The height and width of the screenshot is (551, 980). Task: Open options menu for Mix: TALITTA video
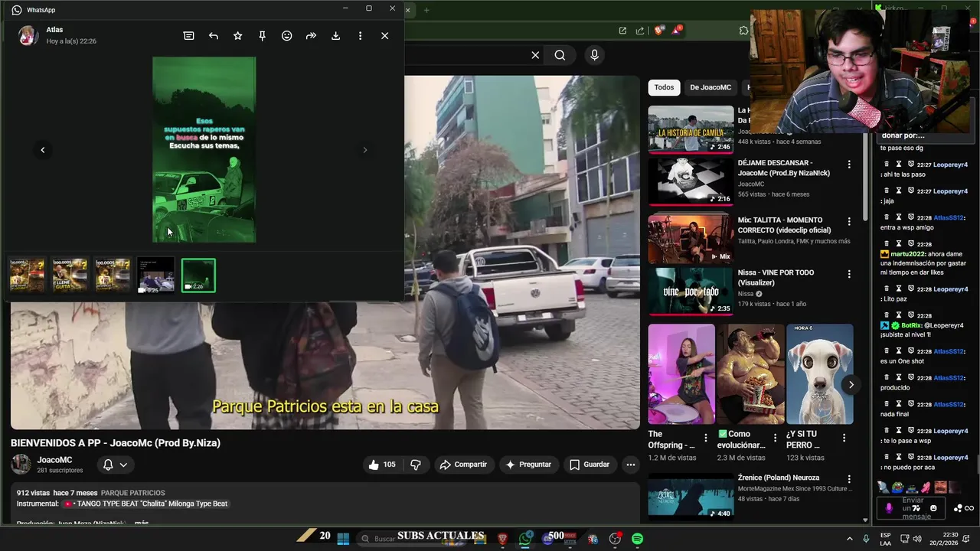point(848,222)
